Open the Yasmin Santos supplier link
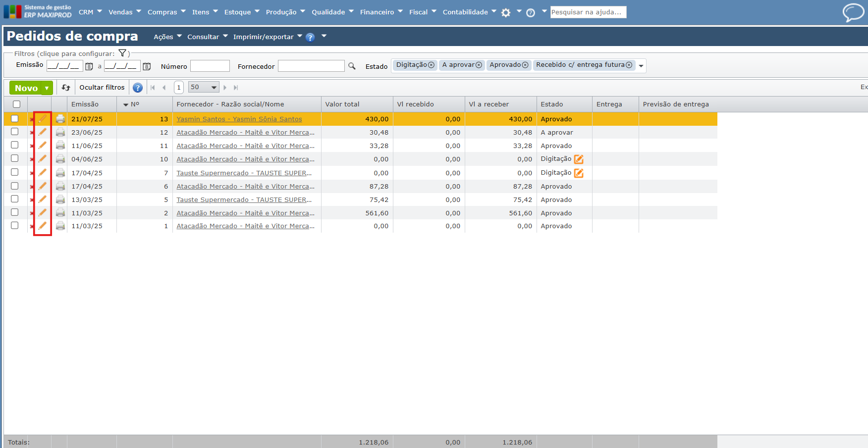868x448 pixels. [239, 119]
